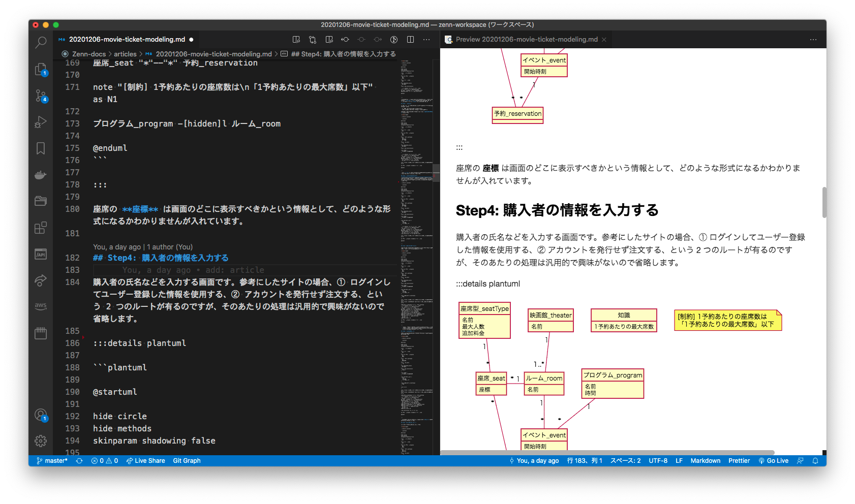
Task: Change file encoding UTF-8
Action: point(658,461)
